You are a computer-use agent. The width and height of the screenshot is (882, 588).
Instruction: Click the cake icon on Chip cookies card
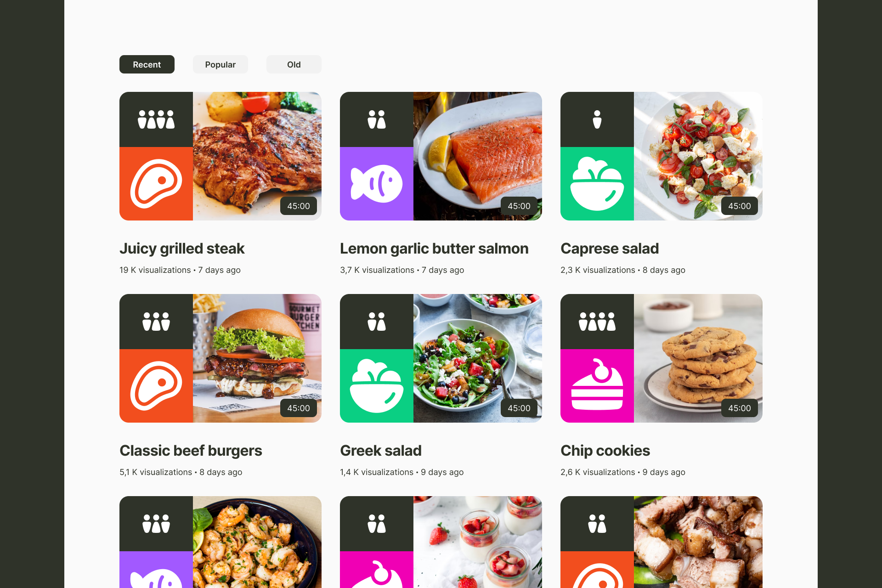click(597, 384)
